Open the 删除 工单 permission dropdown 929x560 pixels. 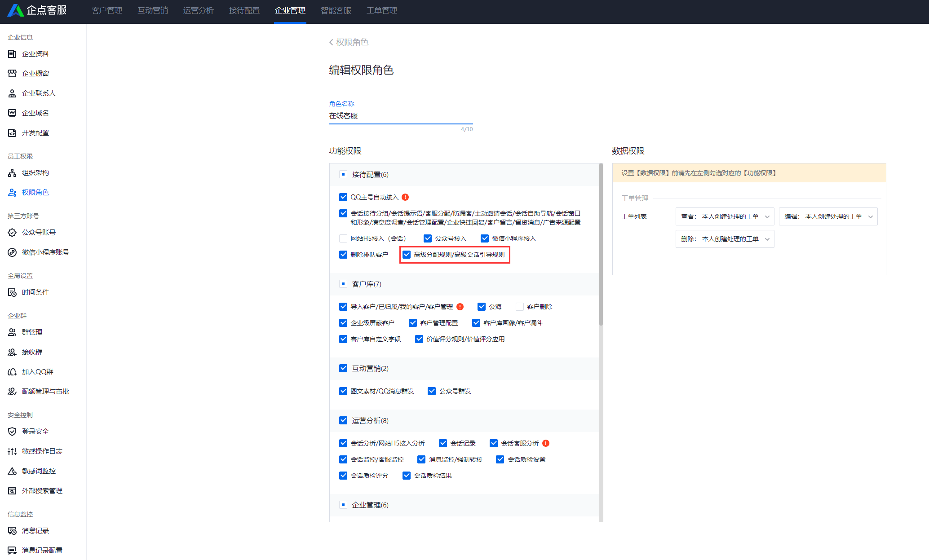click(x=725, y=239)
